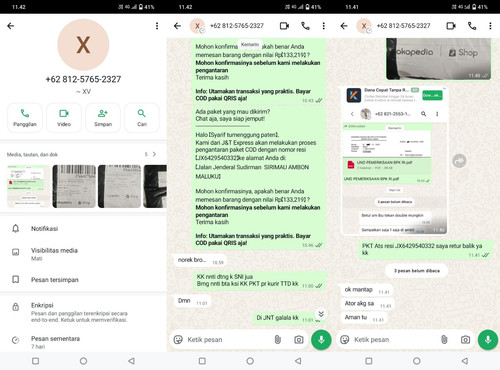Open the first media thumbnail with the PDF chat
This screenshot has width=500, height=370.
[29, 186]
